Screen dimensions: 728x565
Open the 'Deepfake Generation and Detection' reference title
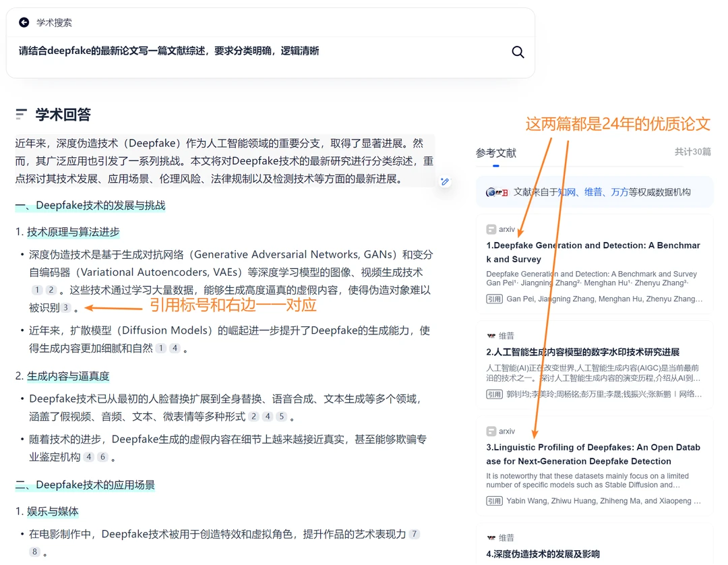593,252
